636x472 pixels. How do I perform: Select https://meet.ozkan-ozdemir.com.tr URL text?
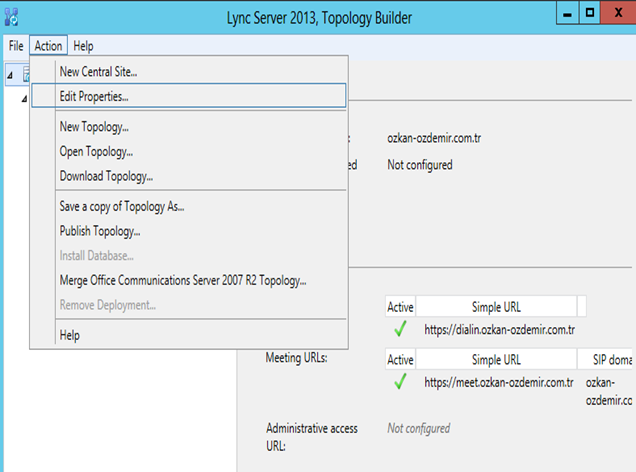pos(499,382)
